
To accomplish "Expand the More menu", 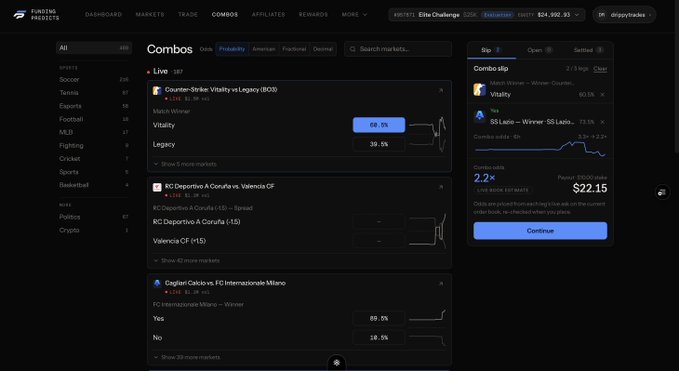I will click(x=354, y=15).
